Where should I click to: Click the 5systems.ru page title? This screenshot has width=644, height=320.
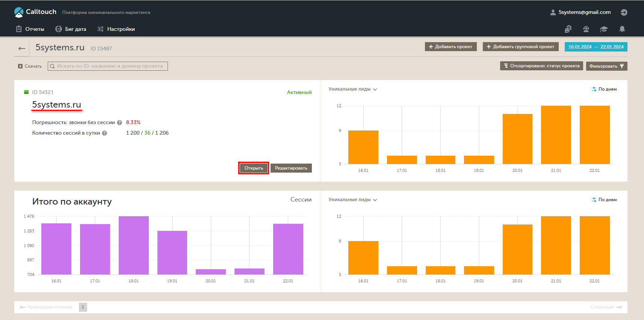(x=60, y=47)
